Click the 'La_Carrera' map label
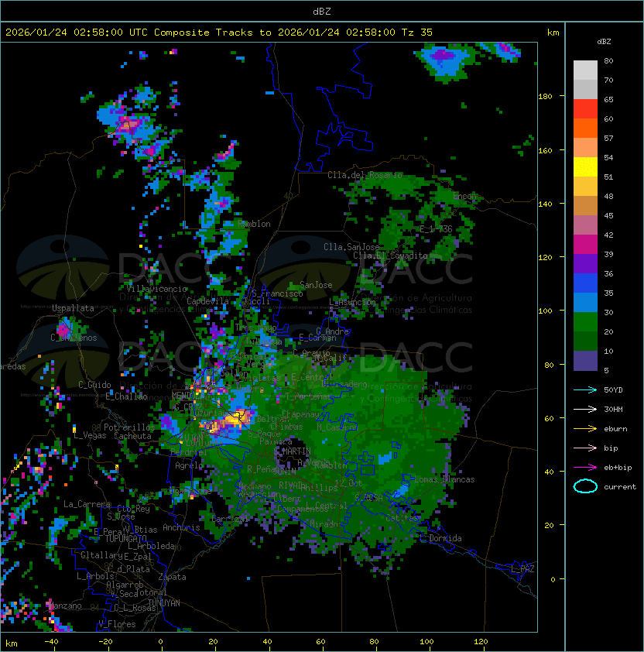This screenshot has width=644, height=652. (x=87, y=504)
